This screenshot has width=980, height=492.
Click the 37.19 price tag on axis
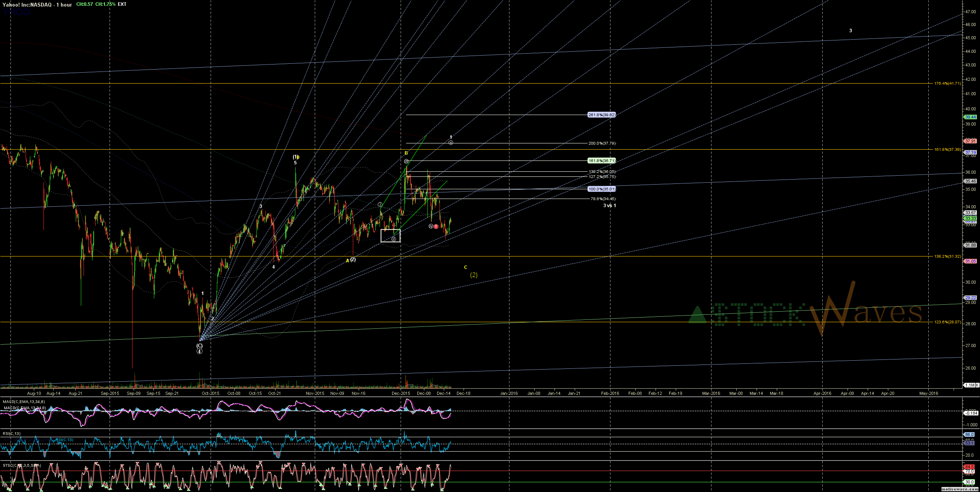point(970,153)
